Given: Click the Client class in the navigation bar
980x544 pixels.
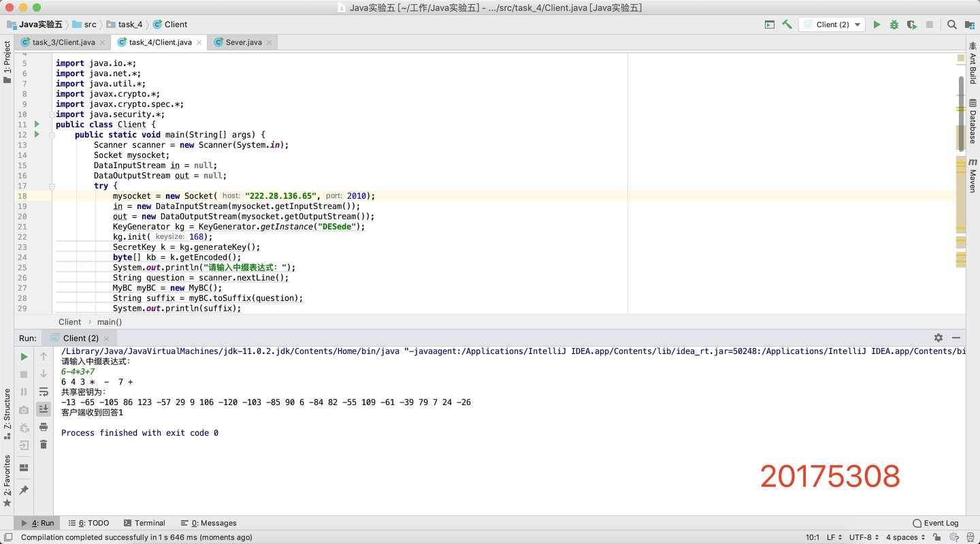Looking at the screenshot, I should 170,25.
